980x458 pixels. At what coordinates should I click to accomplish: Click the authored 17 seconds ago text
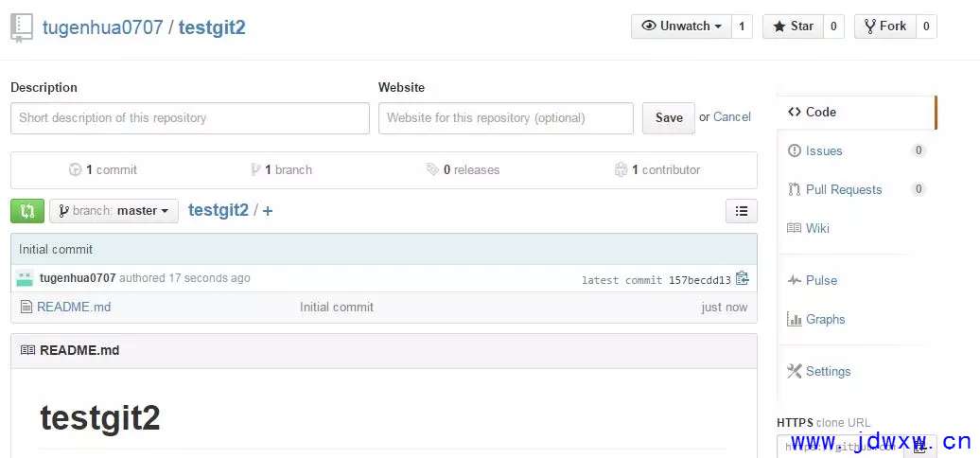click(x=184, y=278)
